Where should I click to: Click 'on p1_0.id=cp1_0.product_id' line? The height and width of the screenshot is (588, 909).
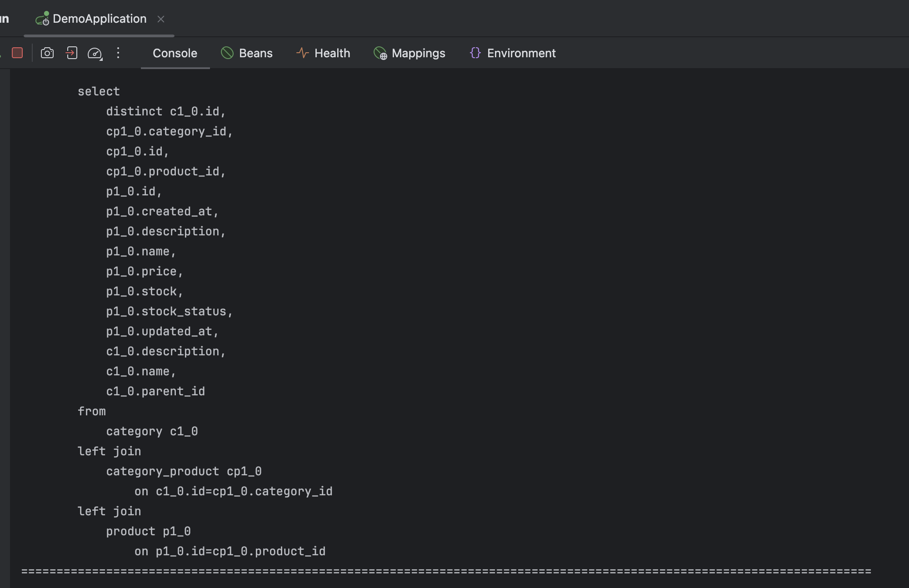(x=230, y=551)
